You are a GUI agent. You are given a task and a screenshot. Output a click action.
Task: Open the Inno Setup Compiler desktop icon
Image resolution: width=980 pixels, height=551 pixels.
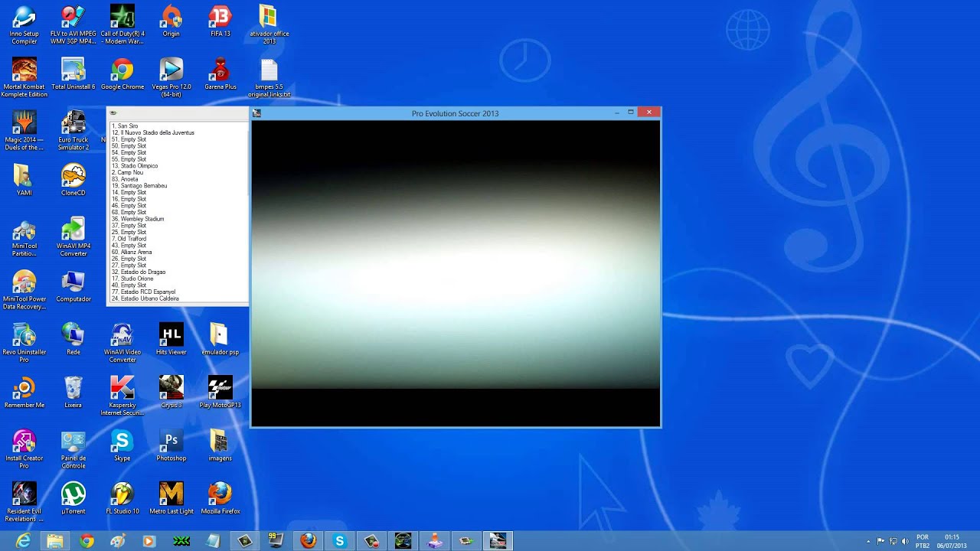[x=24, y=24]
